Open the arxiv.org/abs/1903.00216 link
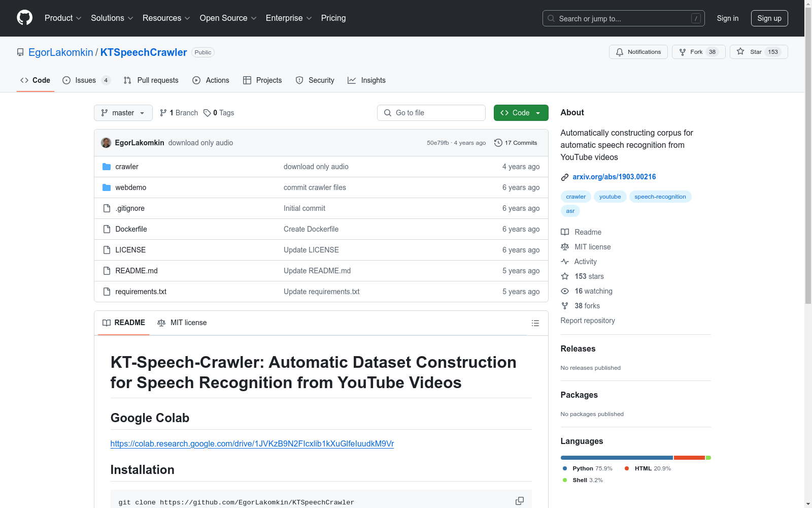 614,177
